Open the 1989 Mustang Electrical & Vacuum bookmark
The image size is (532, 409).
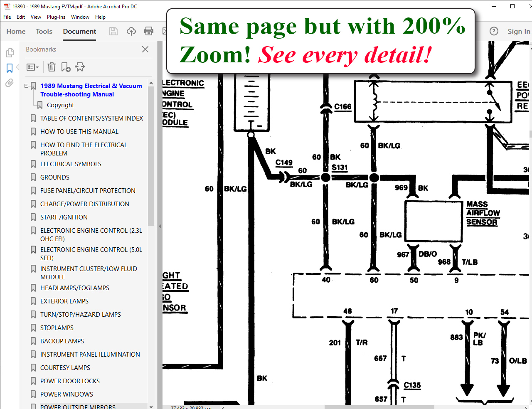click(91, 90)
